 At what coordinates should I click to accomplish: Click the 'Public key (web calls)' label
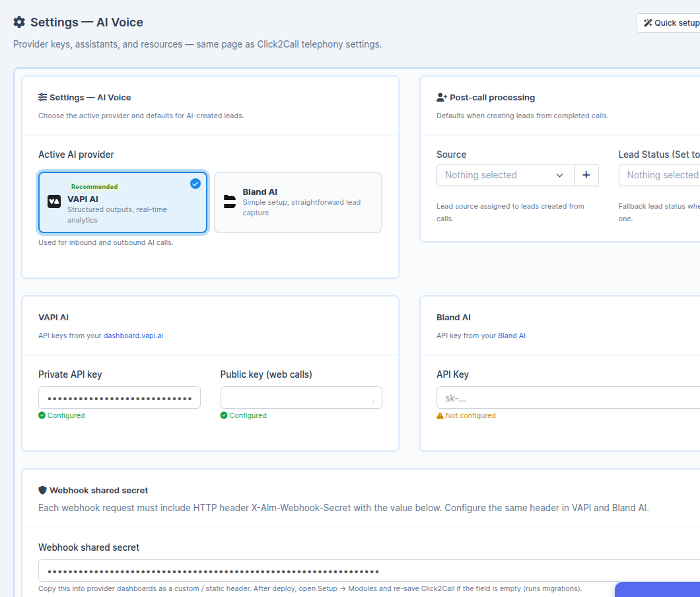tap(266, 374)
